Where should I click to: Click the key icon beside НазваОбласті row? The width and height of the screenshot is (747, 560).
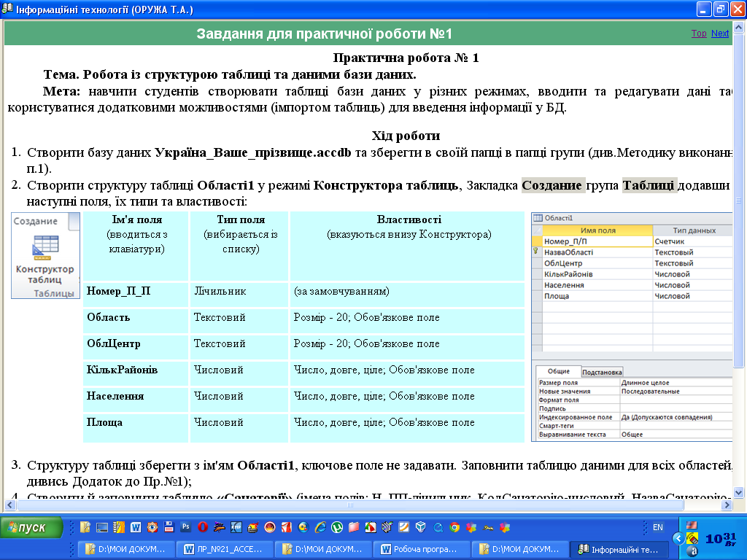(536, 252)
